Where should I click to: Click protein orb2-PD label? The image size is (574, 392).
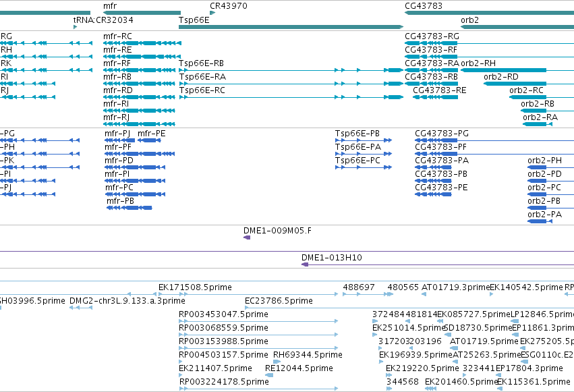545,174
